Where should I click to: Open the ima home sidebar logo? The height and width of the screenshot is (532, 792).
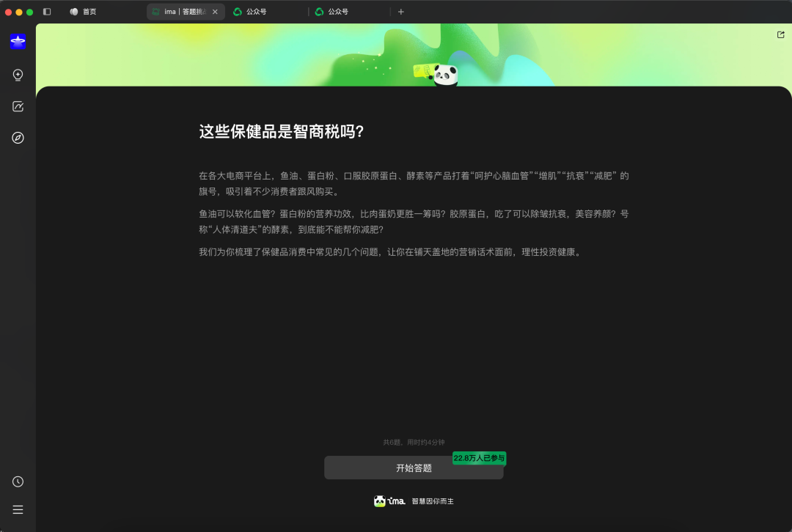(18, 42)
